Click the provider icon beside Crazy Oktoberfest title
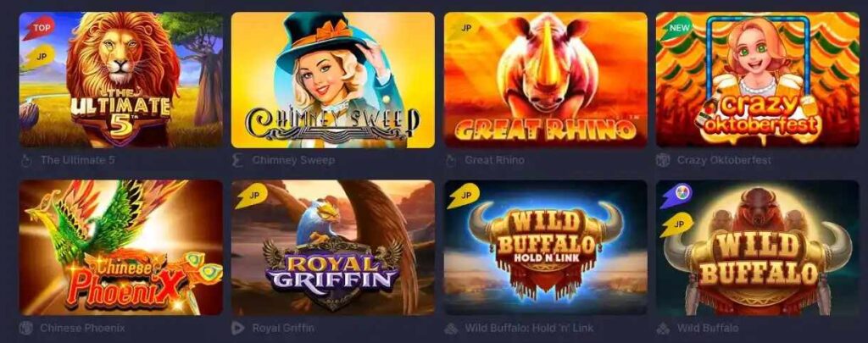 click(663, 160)
